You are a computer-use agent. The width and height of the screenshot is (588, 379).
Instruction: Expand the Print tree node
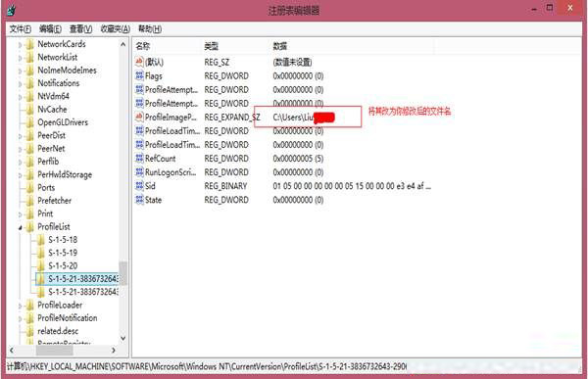click(x=21, y=214)
